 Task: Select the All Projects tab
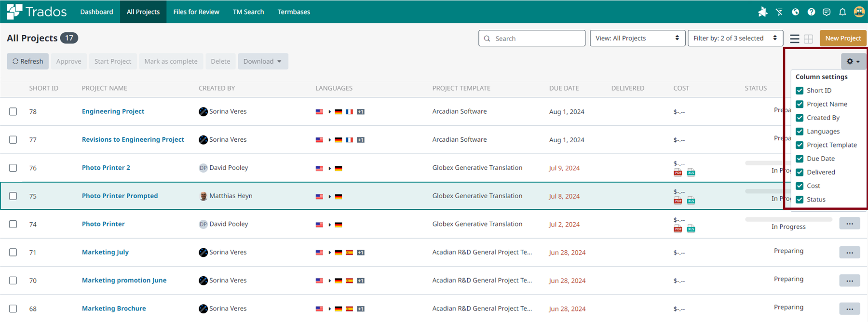[143, 12]
